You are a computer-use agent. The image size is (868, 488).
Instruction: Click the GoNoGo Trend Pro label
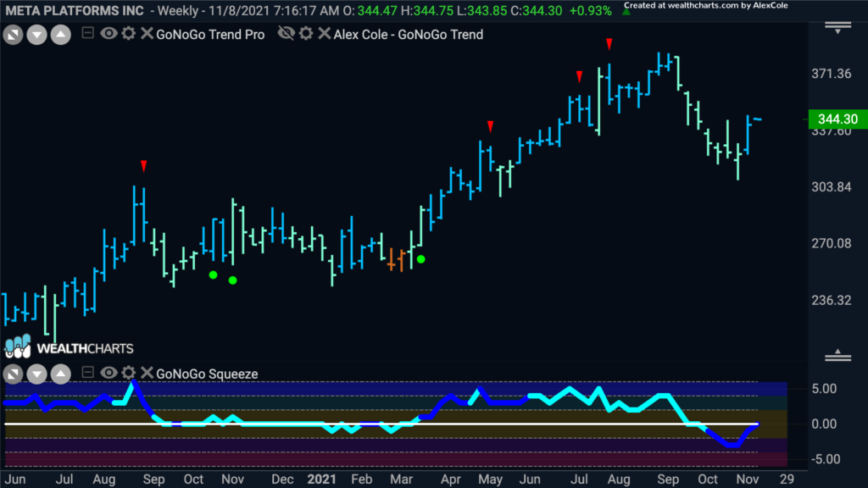[x=210, y=34]
